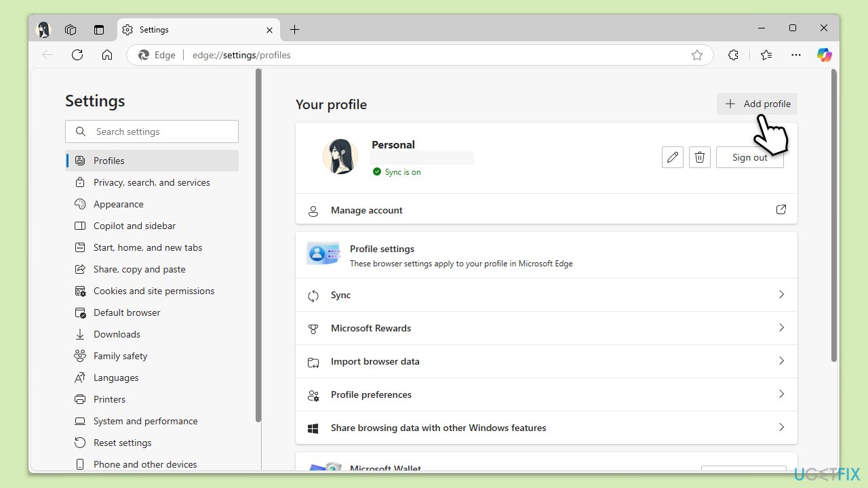Open the Extensions puzzle icon

tap(733, 55)
